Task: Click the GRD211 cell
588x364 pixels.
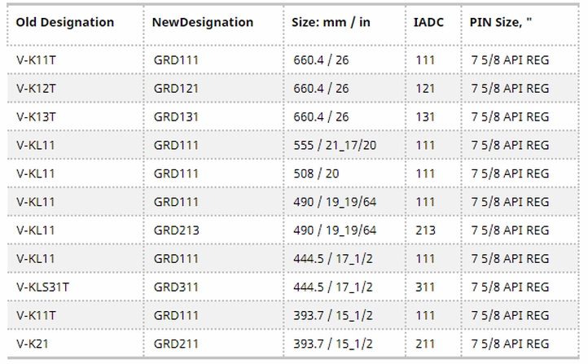Action: (176, 344)
